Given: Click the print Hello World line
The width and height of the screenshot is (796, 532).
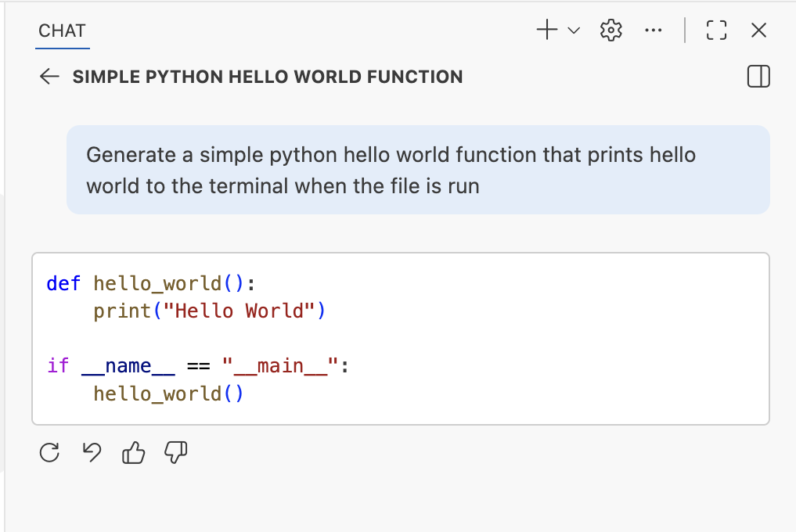Looking at the screenshot, I should (207, 311).
